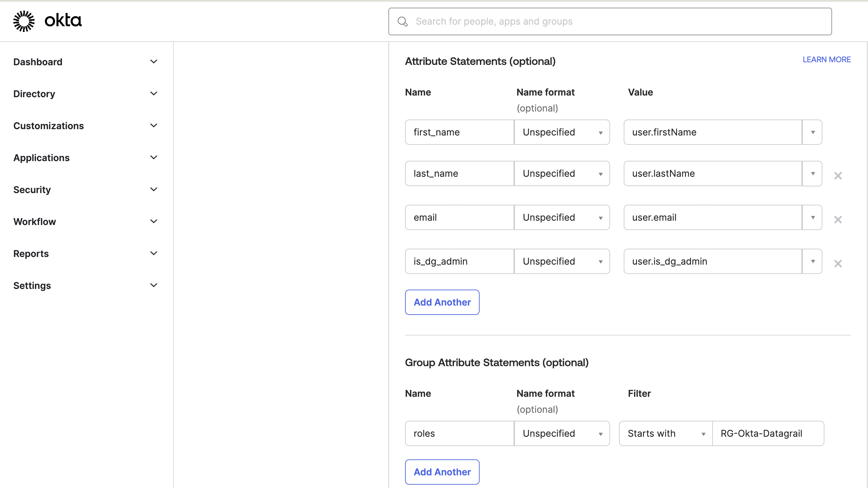Screen dimensions: 868x488
Task: Toggle the Workflow section expander
Action: click(153, 221)
